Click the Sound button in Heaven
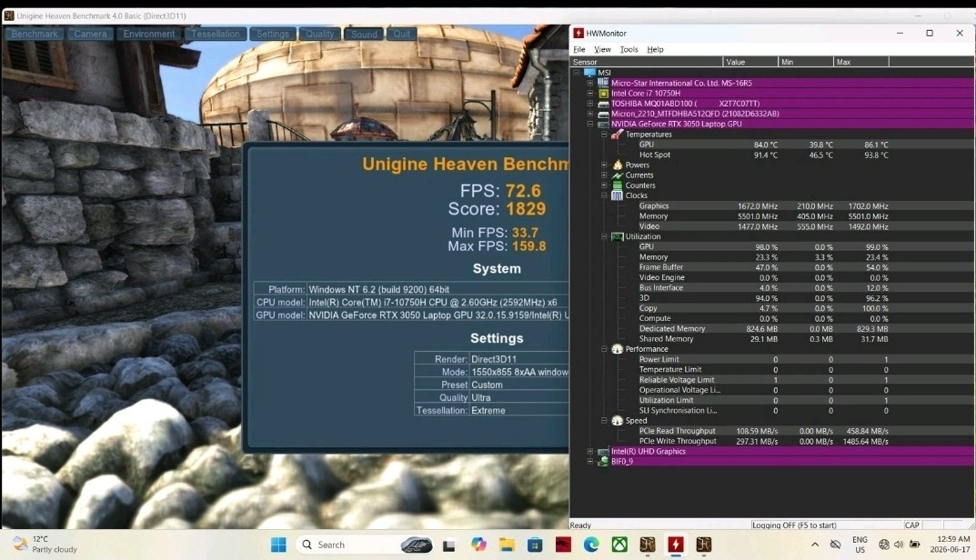 pos(364,34)
